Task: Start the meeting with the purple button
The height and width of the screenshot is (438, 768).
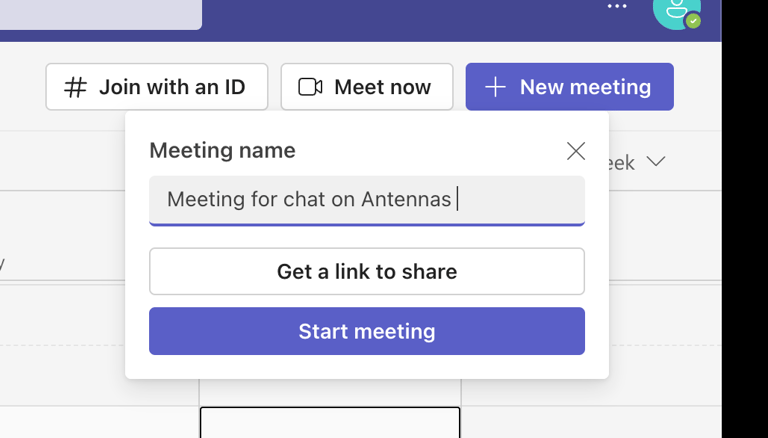Action: [x=367, y=331]
